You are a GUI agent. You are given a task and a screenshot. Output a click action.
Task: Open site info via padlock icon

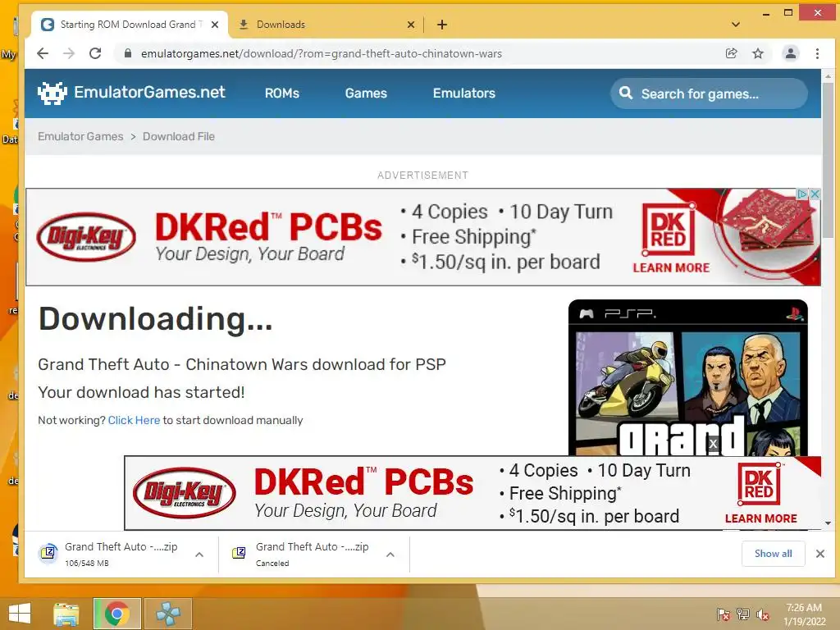pos(127,53)
